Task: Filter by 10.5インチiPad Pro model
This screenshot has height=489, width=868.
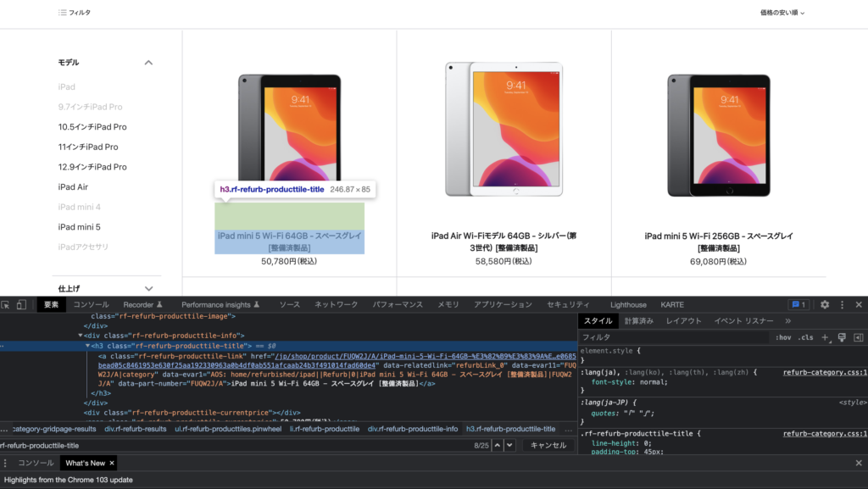Action: coord(92,126)
